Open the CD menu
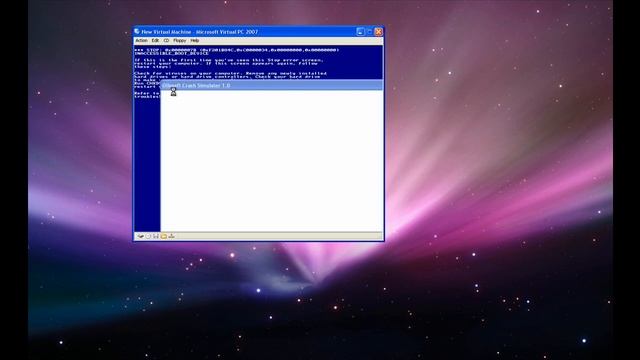Screen dimensions: 640x360 [x=166, y=40]
